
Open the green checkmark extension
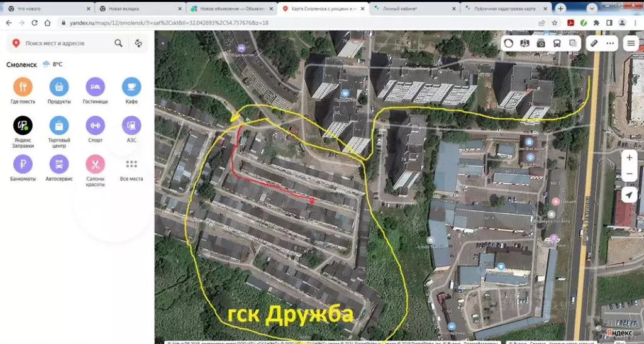point(583,23)
